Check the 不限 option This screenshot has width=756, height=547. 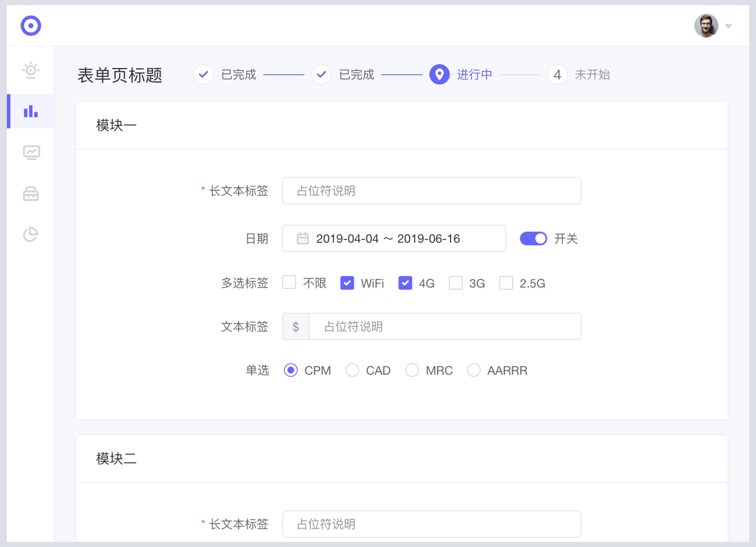(289, 282)
